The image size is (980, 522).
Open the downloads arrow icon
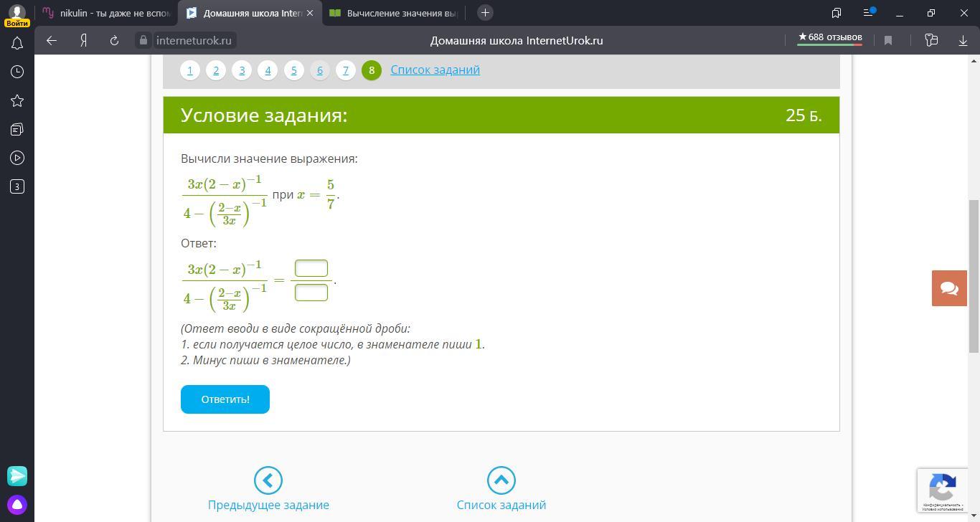[963, 41]
